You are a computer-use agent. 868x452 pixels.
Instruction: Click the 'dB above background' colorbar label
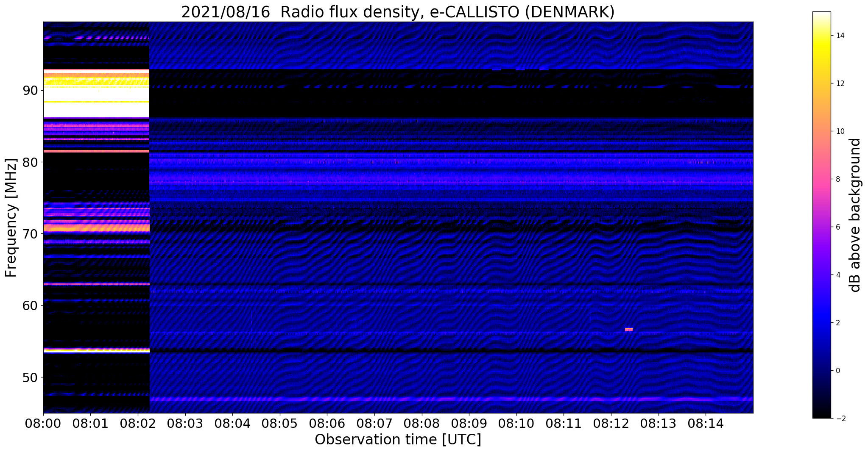click(x=855, y=215)
